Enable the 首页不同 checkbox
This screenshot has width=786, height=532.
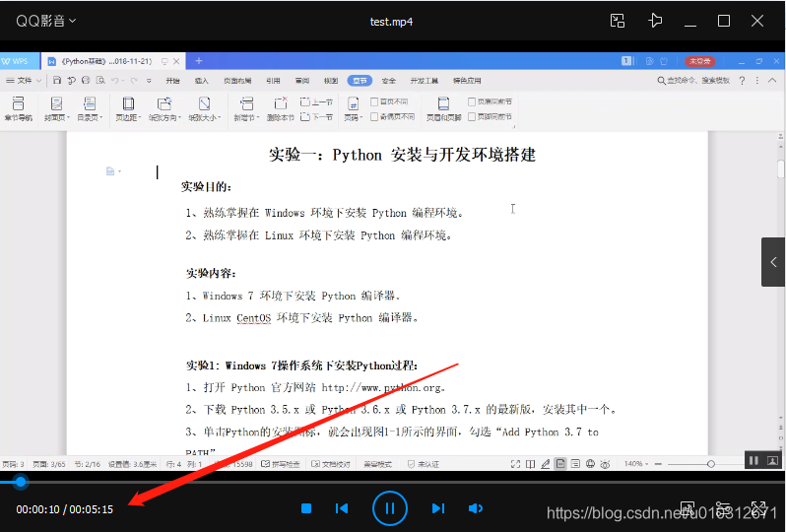(x=374, y=101)
